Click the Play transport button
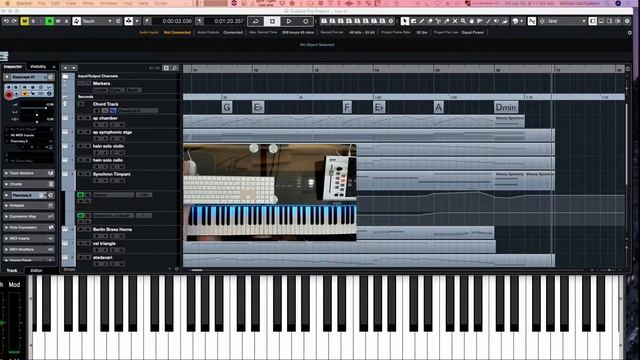This screenshot has height=360, width=640. pyautogui.click(x=289, y=21)
